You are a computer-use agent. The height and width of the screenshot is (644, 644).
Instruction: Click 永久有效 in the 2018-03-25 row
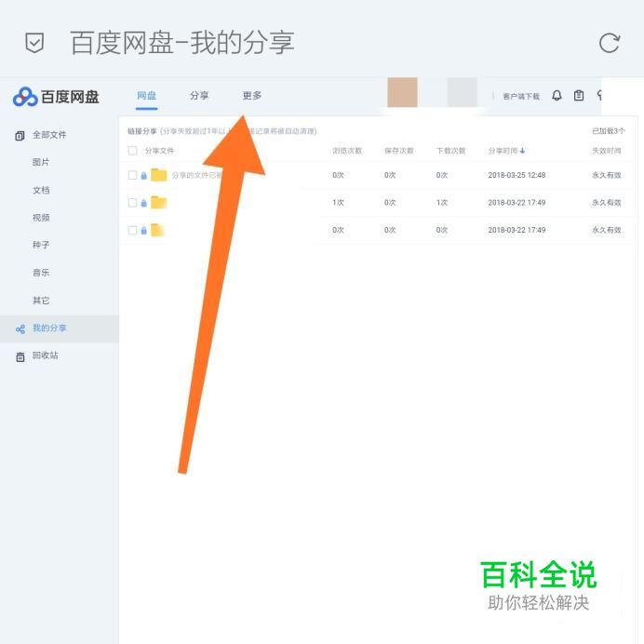(606, 175)
